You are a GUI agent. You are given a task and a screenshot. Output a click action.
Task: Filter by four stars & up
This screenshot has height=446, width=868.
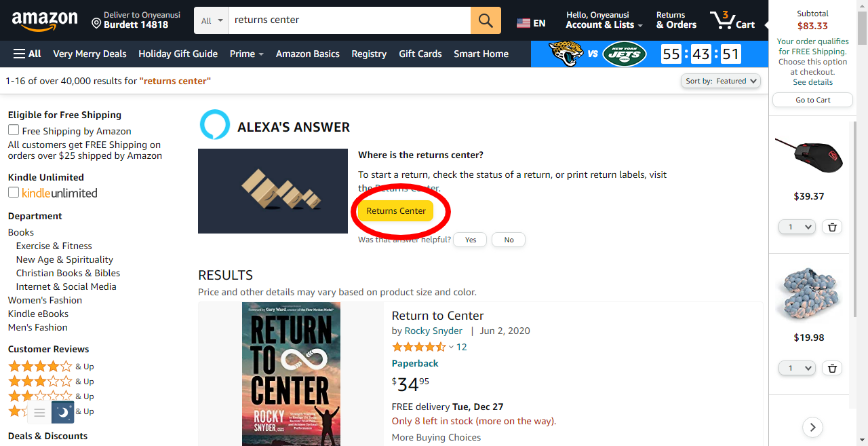pos(51,367)
